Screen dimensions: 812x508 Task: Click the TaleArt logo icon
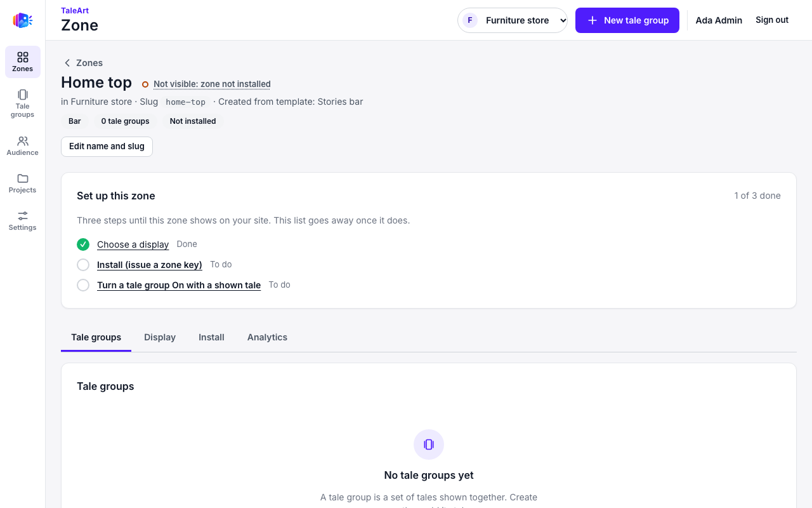click(x=23, y=20)
